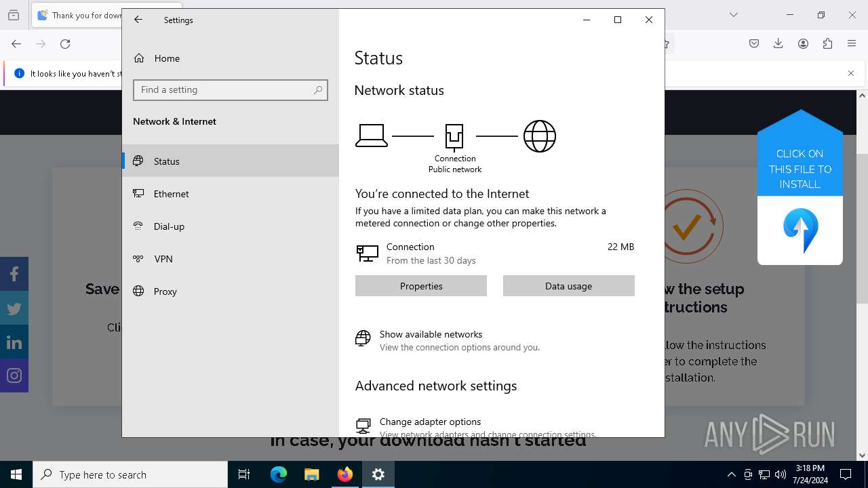Go back with the Settings back arrow

coord(138,20)
